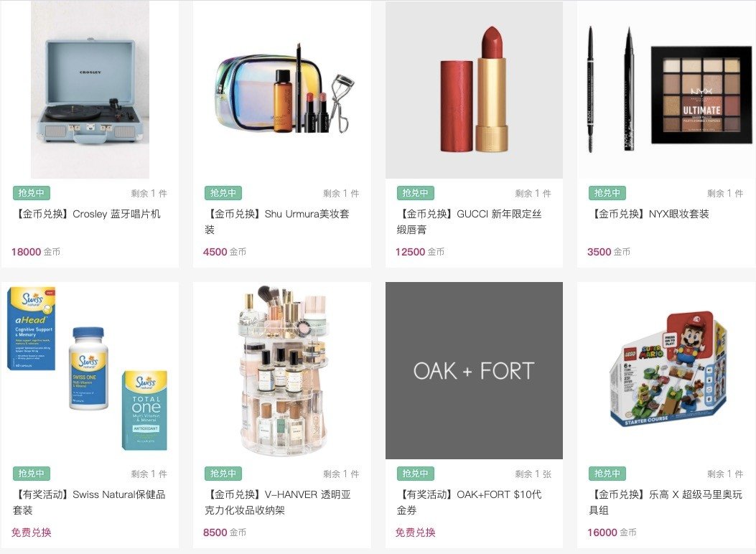This screenshot has height=554, width=756.
Task: Click the NYX眼妆套装 title link
Action: [x=649, y=214]
